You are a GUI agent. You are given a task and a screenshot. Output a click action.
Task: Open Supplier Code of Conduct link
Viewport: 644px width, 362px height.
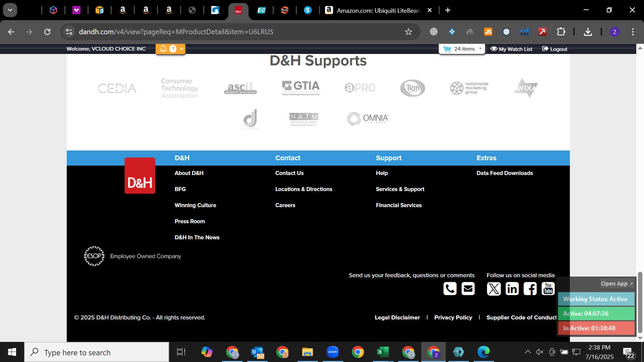[521, 317]
